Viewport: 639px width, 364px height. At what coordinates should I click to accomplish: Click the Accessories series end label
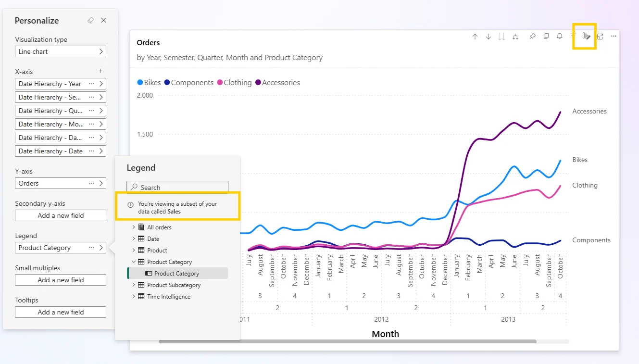point(589,111)
